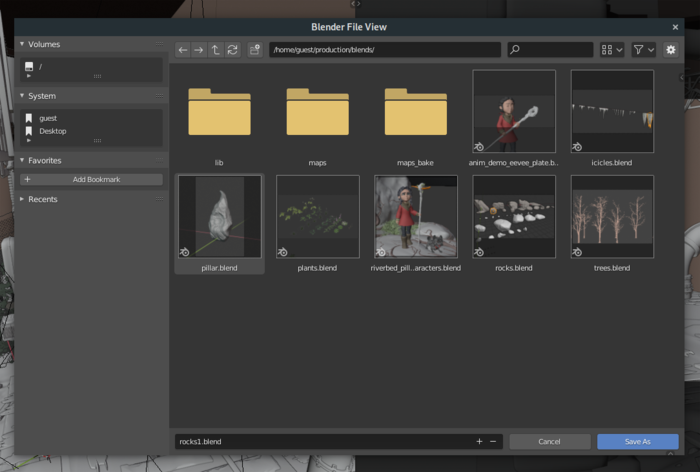Collapse the System panel
This screenshot has width=700, height=472.
[22, 96]
